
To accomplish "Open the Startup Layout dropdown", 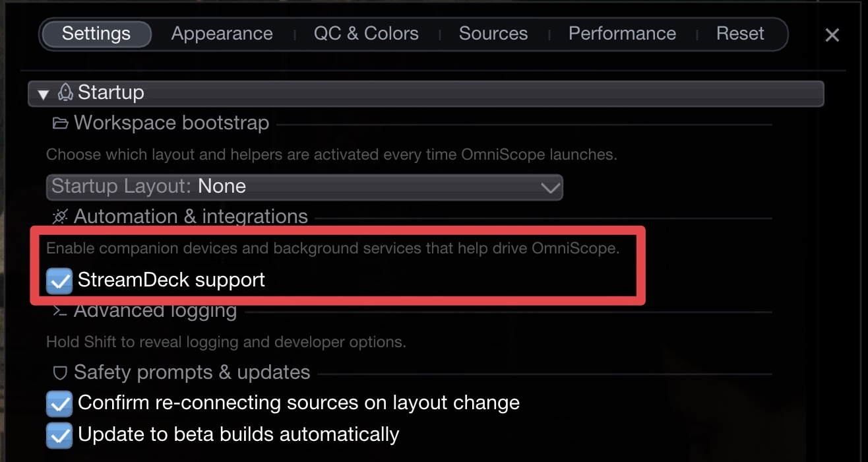I will 303,187.
